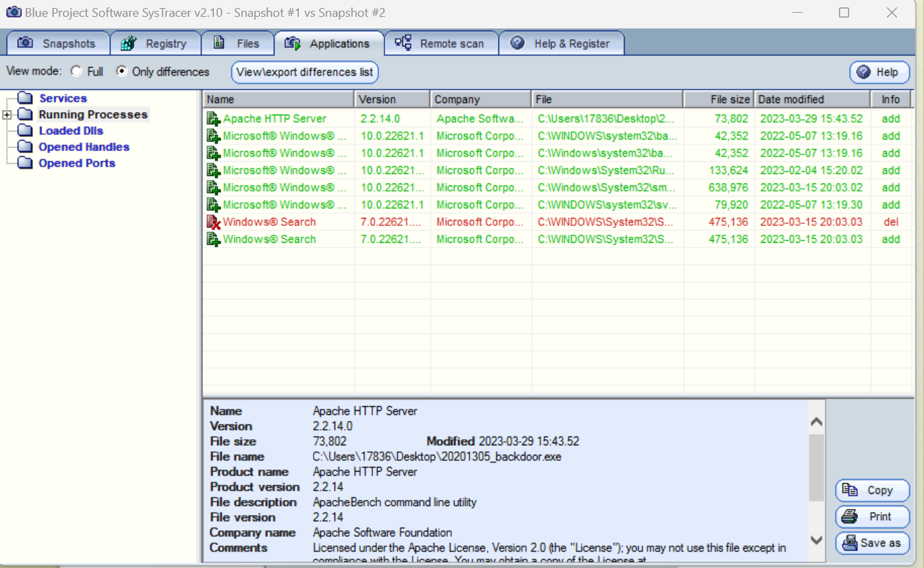Click the Copy button's pages icon
The height and width of the screenshot is (568, 924).
(x=850, y=490)
